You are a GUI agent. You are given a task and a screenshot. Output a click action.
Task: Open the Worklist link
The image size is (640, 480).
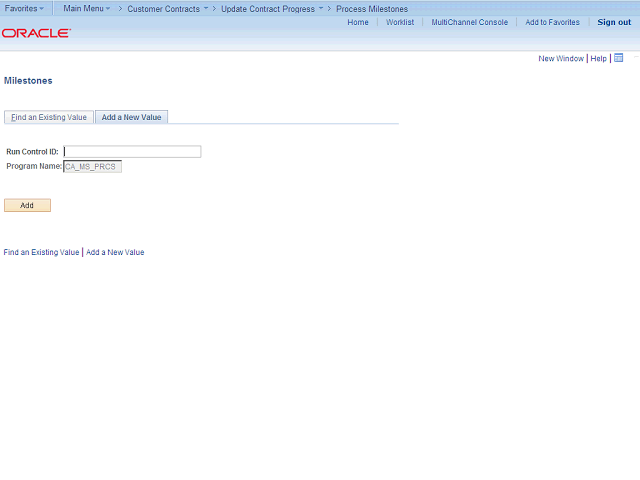(400, 22)
